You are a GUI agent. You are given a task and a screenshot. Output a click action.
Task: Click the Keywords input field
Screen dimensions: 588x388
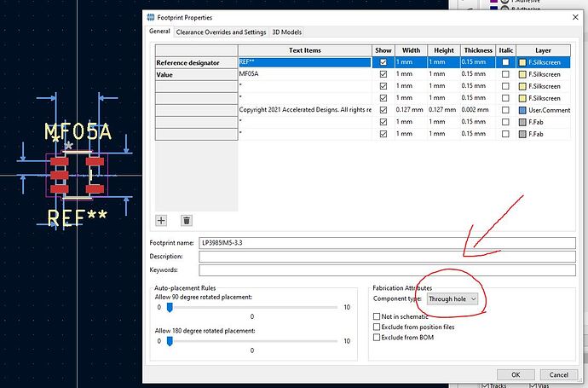click(388, 269)
